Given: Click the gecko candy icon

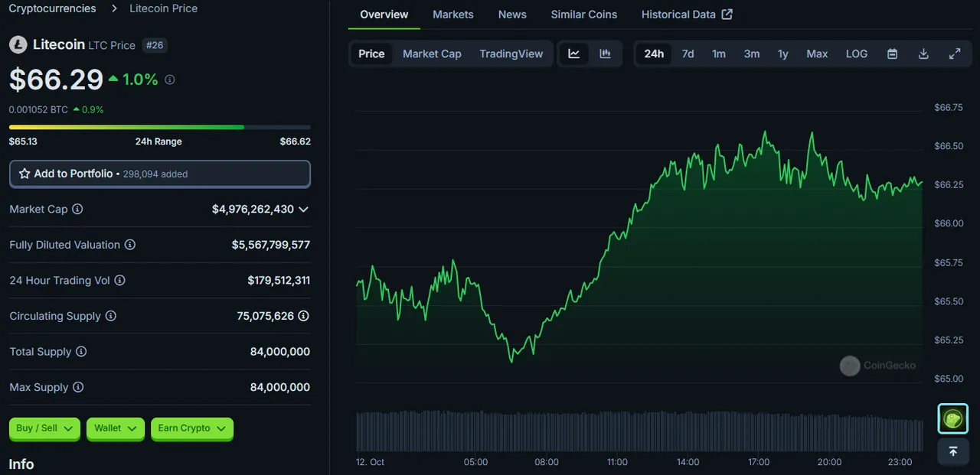Looking at the screenshot, I should tap(953, 418).
